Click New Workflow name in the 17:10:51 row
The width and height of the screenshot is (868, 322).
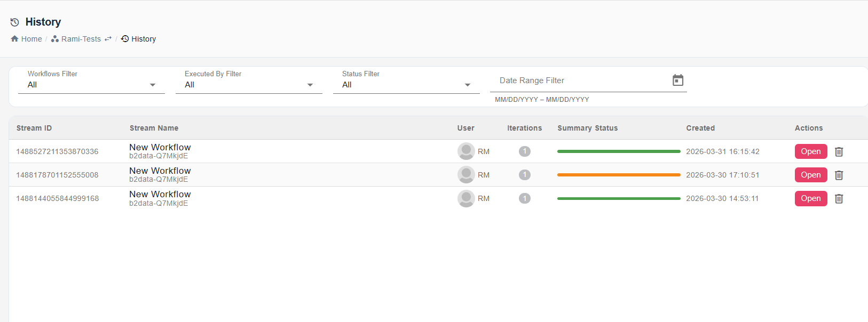[160, 171]
